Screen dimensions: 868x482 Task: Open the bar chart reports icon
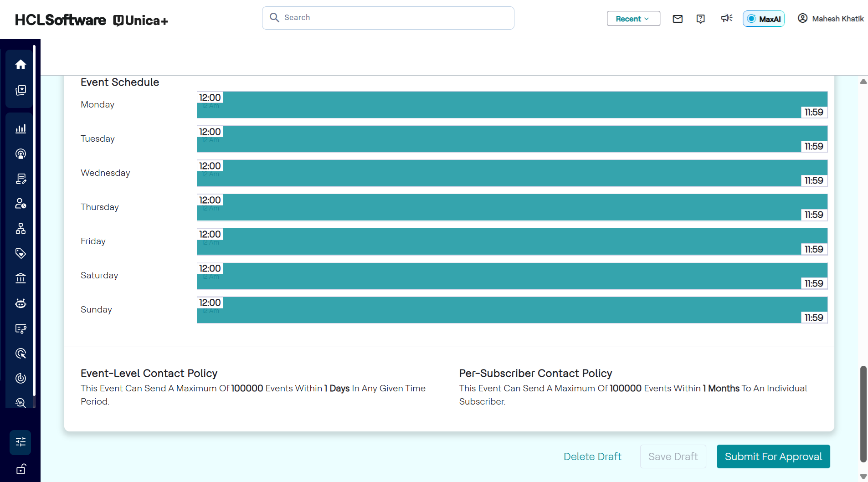(21, 129)
